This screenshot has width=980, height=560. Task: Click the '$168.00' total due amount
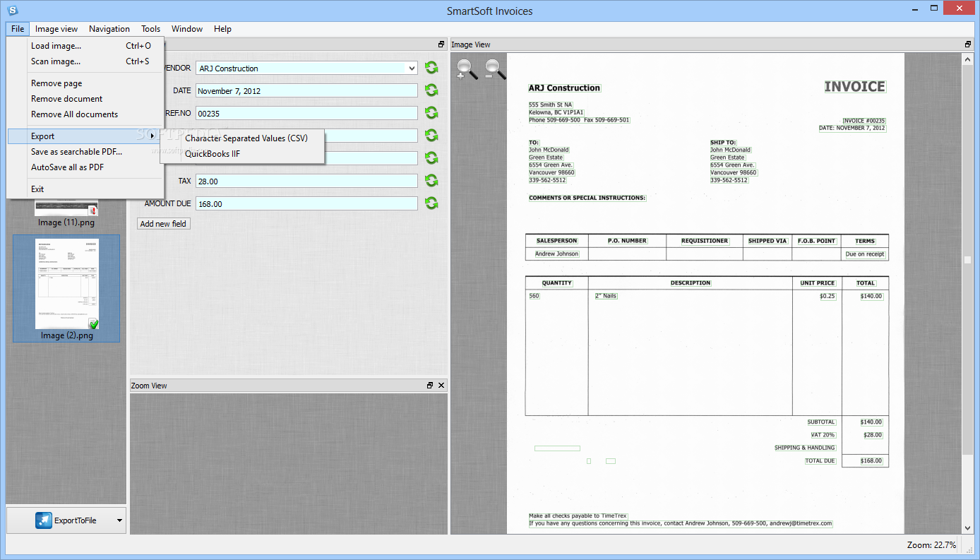coord(871,461)
